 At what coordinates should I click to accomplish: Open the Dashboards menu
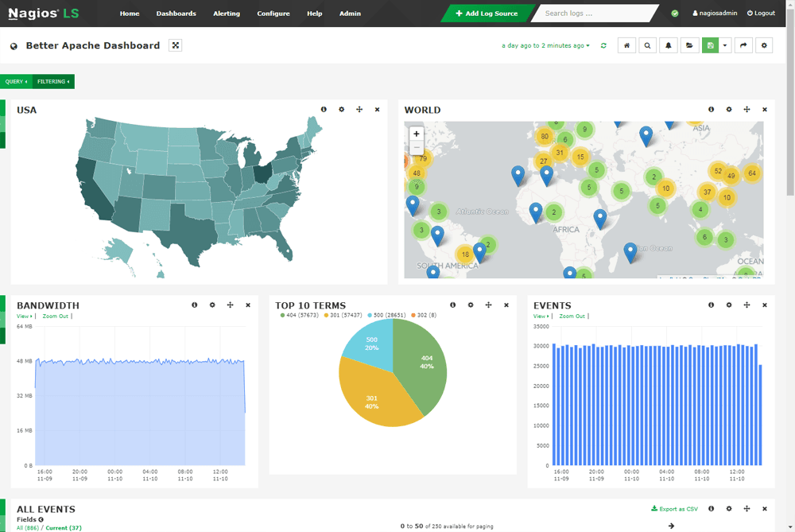click(x=176, y=14)
